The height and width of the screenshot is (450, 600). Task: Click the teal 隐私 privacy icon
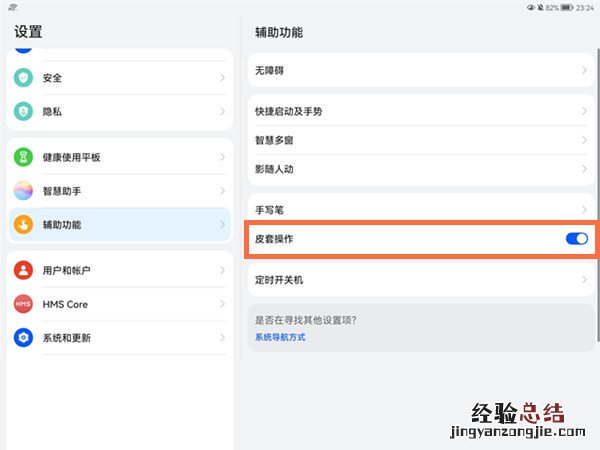[x=24, y=112]
